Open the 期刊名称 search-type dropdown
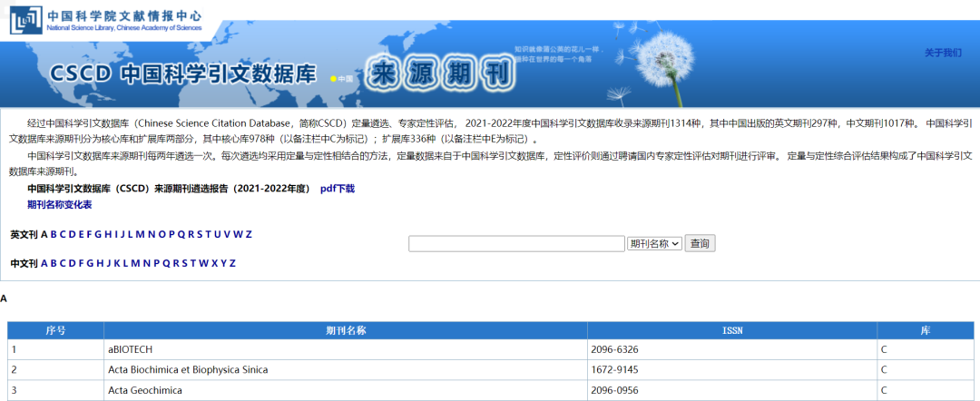 tap(654, 244)
